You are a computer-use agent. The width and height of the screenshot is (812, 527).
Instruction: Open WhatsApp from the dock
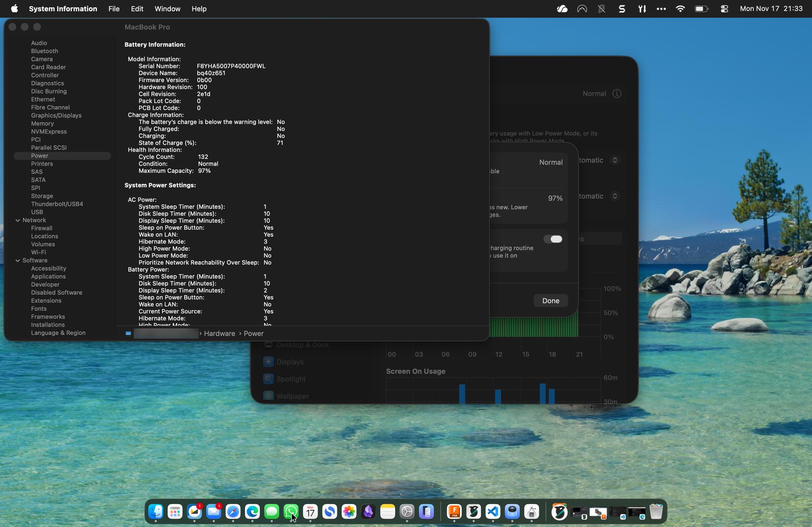[291, 511]
